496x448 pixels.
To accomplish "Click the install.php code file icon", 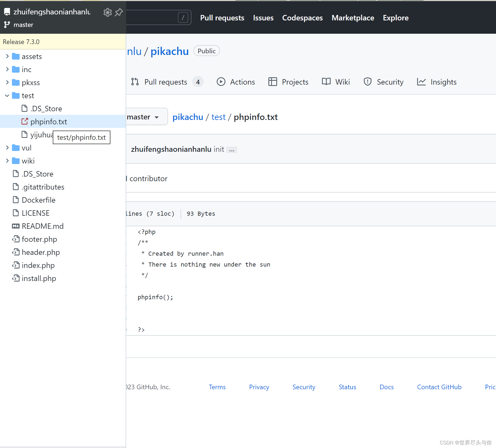I will pyautogui.click(x=16, y=278).
